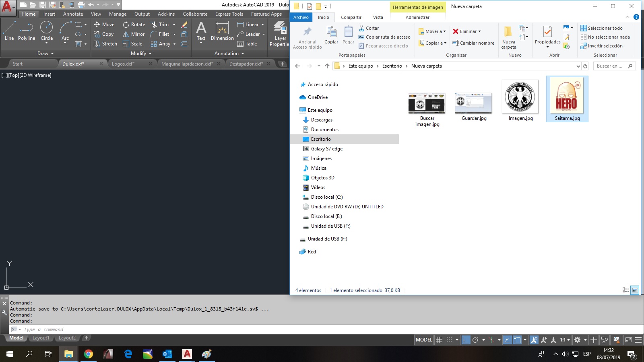The image size is (644, 362).
Task: Activate the Stretch command
Action: pyautogui.click(x=105, y=44)
